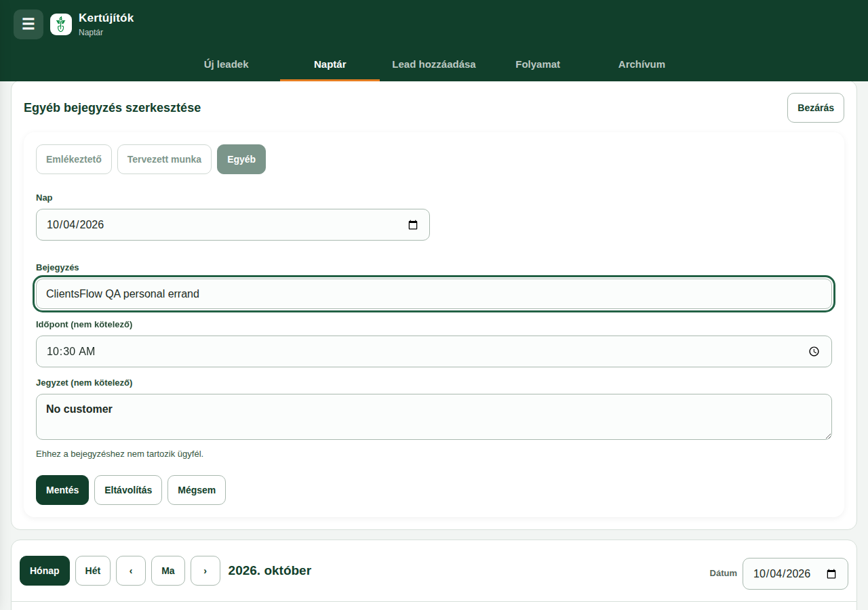Click the Jegyzet notes textarea
Image resolution: width=868 pixels, height=610 pixels.
click(x=434, y=417)
